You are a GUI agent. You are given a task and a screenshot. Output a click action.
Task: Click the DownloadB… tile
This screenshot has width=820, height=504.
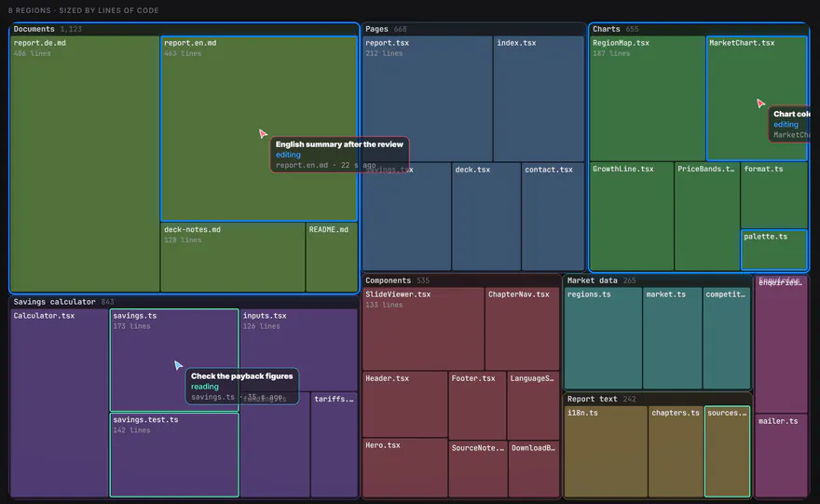pyautogui.click(x=534, y=469)
